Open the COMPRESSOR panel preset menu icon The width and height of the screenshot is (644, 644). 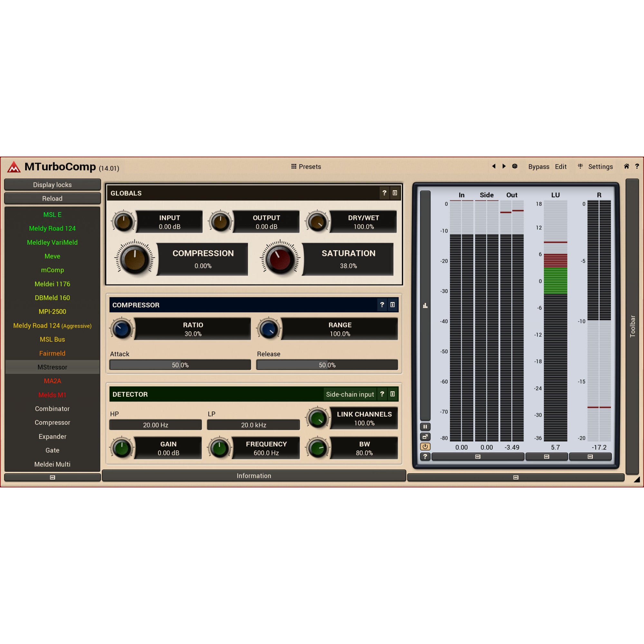(392, 305)
